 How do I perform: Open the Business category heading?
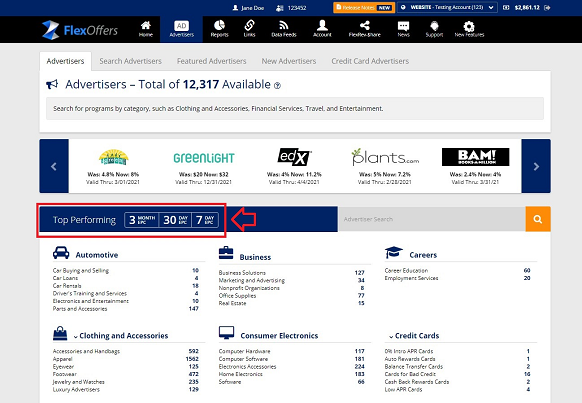(x=255, y=257)
